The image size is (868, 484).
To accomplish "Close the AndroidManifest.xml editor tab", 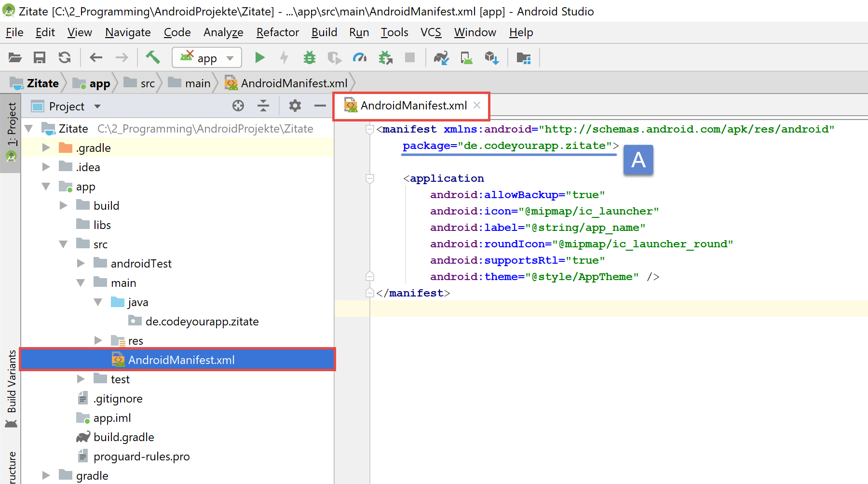I will click(x=477, y=105).
